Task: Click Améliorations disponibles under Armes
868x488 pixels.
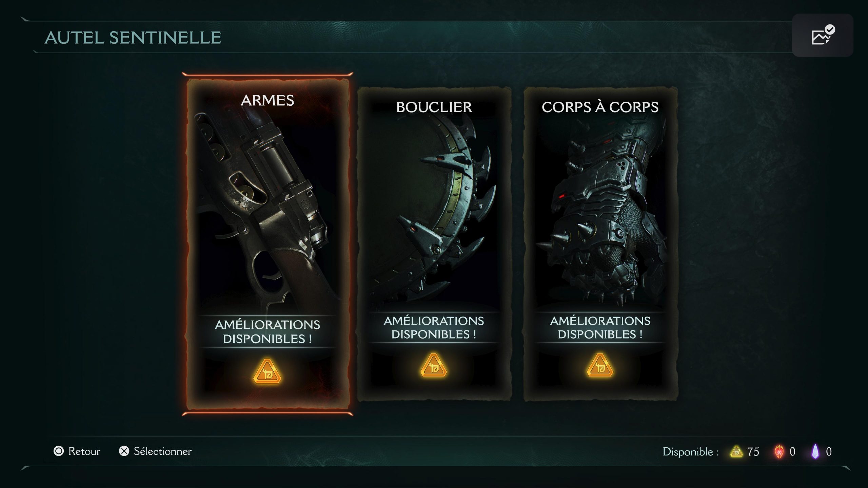Action: (x=268, y=332)
